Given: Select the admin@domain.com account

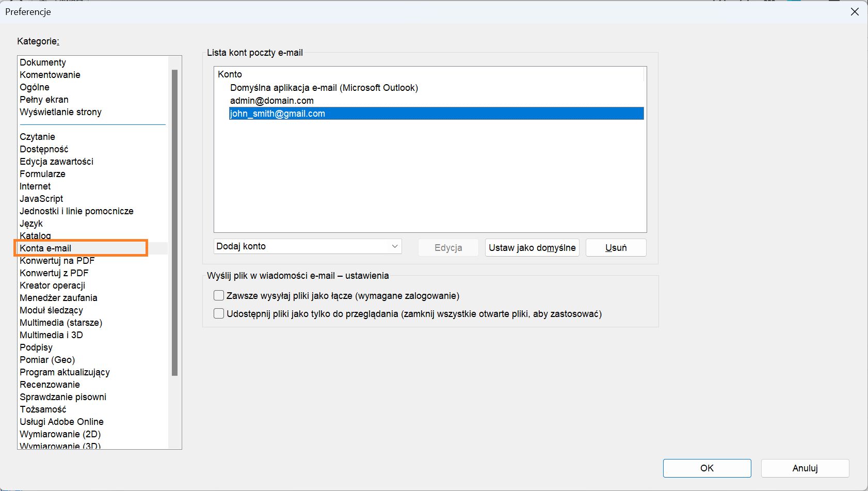Looking at the screenshot, I should pos(272,101).
